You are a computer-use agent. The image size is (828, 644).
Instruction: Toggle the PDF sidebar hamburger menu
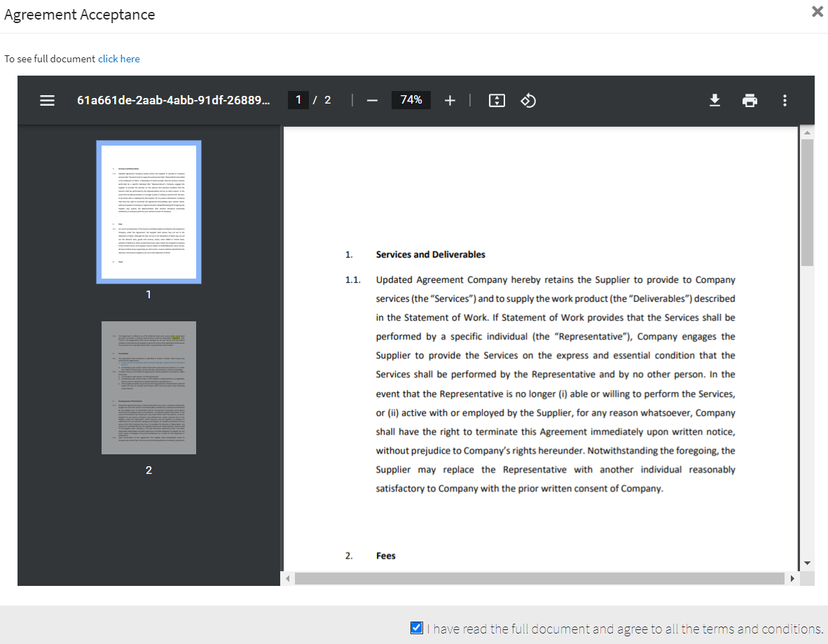point(47,100)
